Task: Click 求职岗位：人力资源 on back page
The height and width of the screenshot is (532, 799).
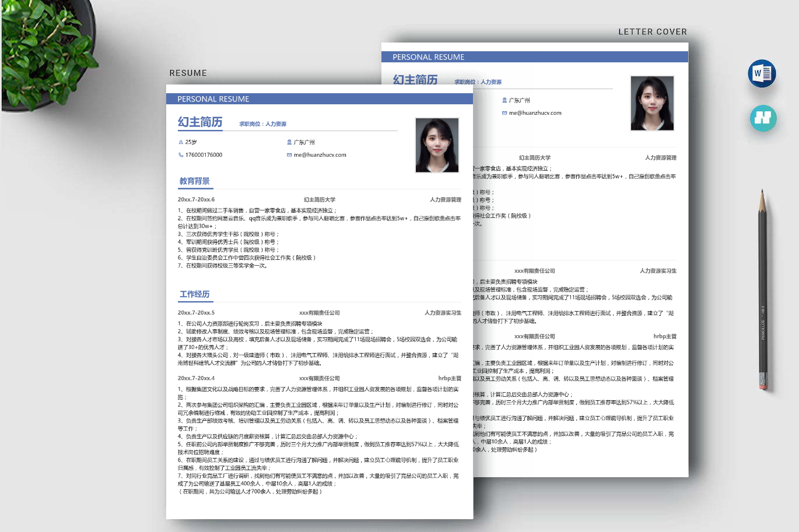Action: 478,82
